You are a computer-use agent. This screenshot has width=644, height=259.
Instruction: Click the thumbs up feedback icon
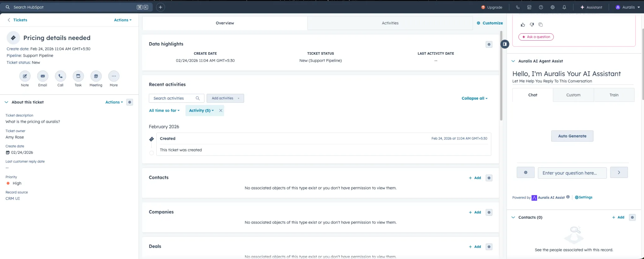click(523, 25)
